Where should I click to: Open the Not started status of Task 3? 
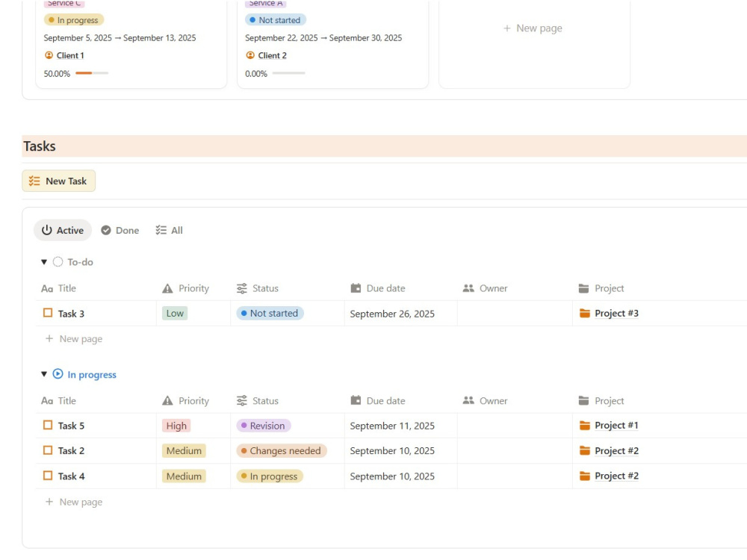[270, 314]
